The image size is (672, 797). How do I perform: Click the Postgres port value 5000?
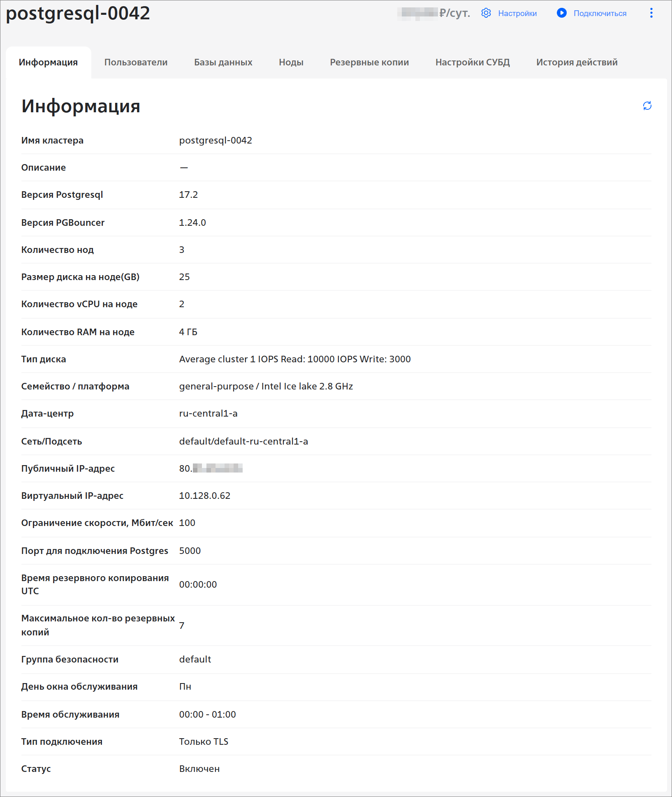coord(190,551)
